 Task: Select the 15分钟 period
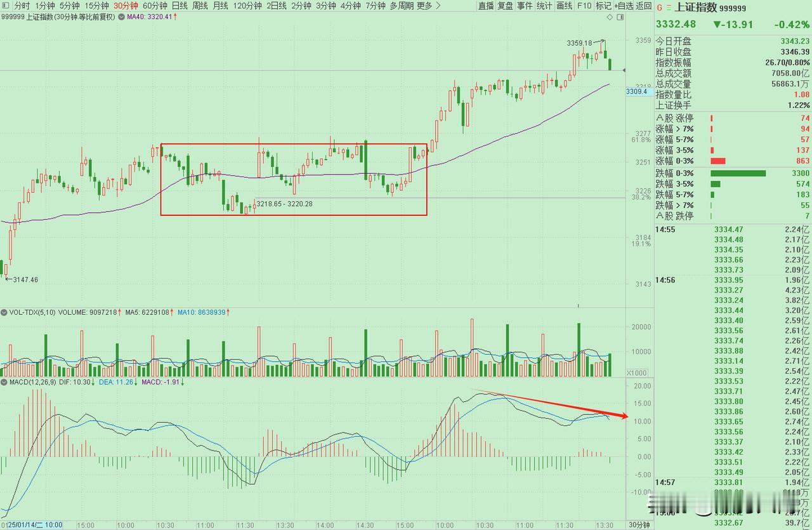point(96,6)
